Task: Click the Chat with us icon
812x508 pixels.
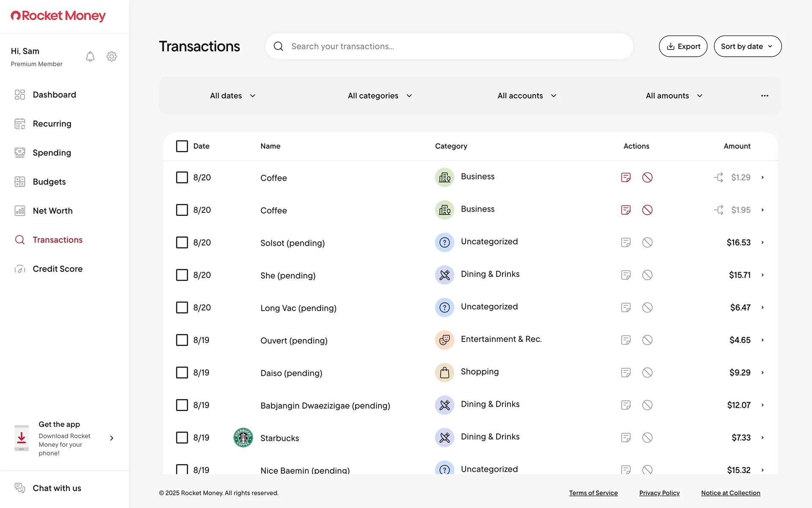Action: tap(20, 488)
